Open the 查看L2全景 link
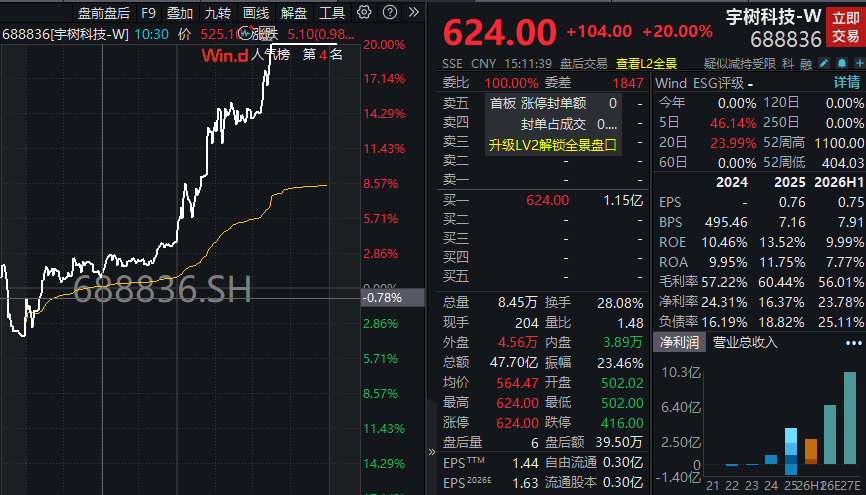This screenshot has width=866, height=495. pos(647,64)
